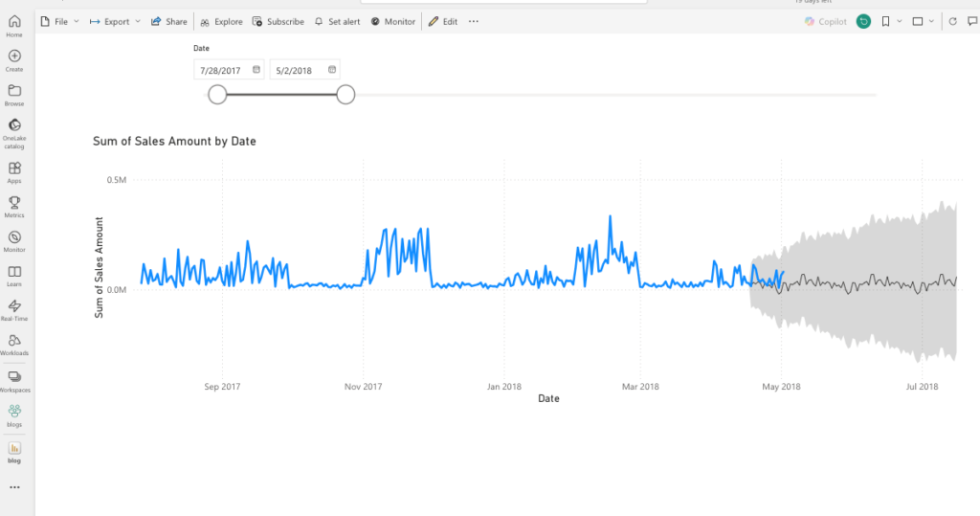The width and height of the screenshot is (980, 516).
Task: Edit the report
Action: tap(443, 21)
